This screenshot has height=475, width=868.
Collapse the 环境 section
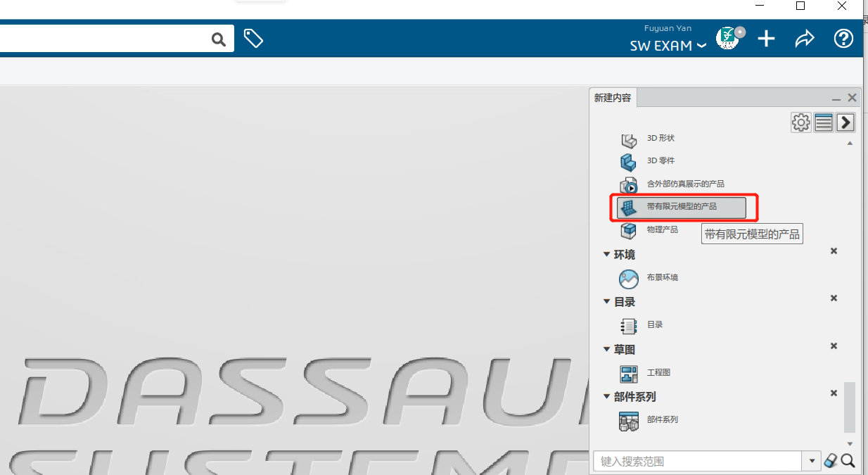pos(607,255)
